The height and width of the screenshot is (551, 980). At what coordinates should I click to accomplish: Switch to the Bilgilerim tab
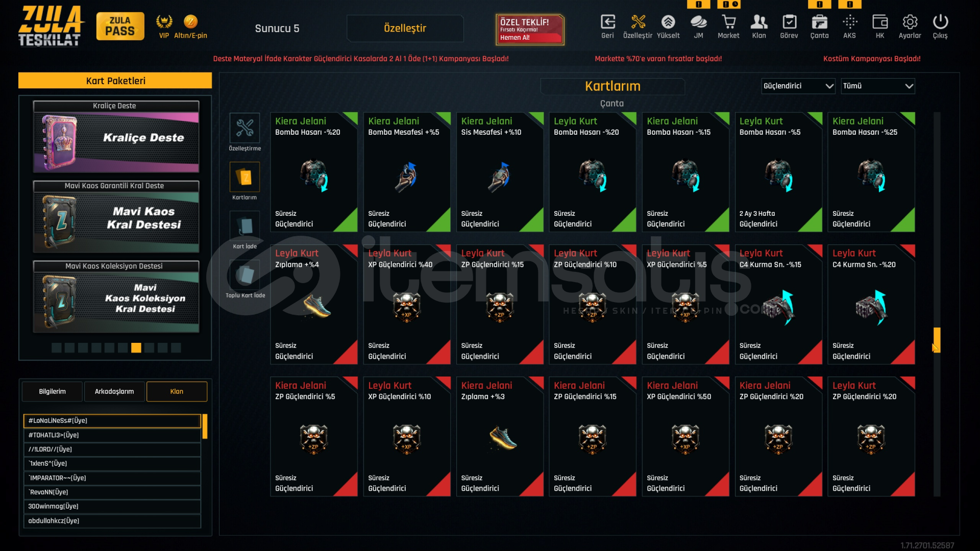coord(52,391)
